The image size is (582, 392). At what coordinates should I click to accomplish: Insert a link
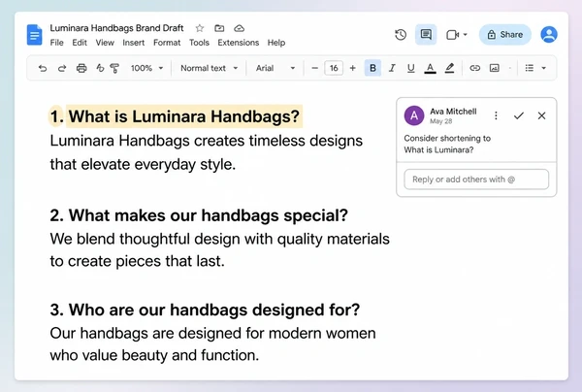474,68
